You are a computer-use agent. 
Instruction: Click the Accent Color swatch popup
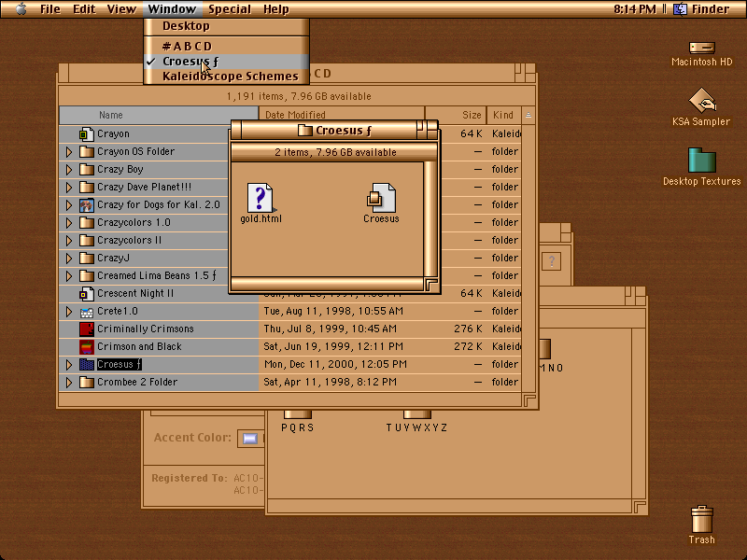click(250, 438)
